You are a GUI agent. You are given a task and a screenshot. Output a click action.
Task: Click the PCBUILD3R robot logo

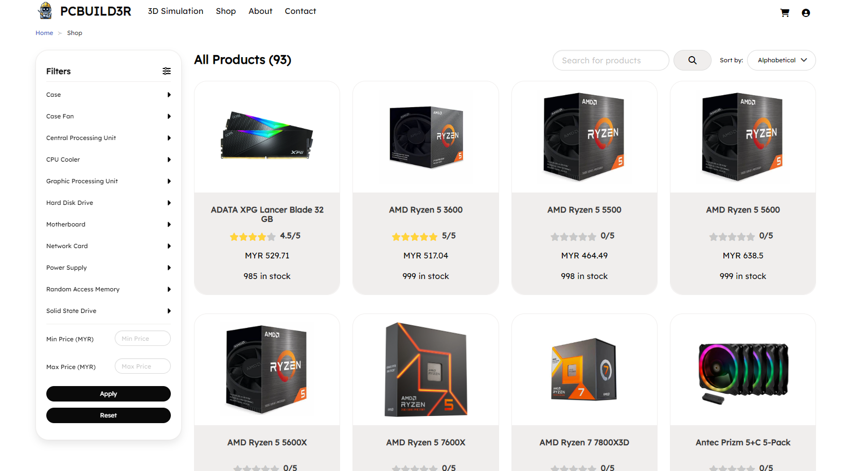click(x=45, y=11)
